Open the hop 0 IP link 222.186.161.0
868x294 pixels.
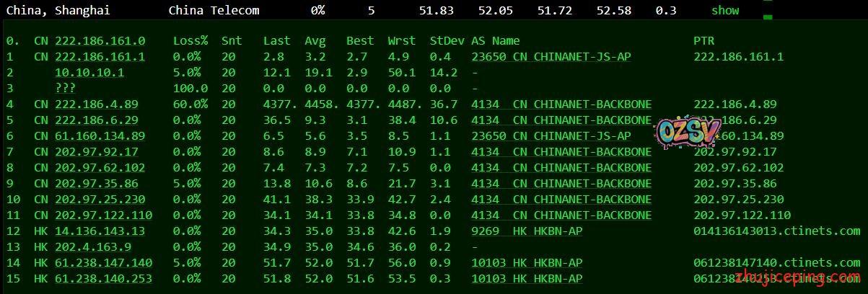[100, 41]
